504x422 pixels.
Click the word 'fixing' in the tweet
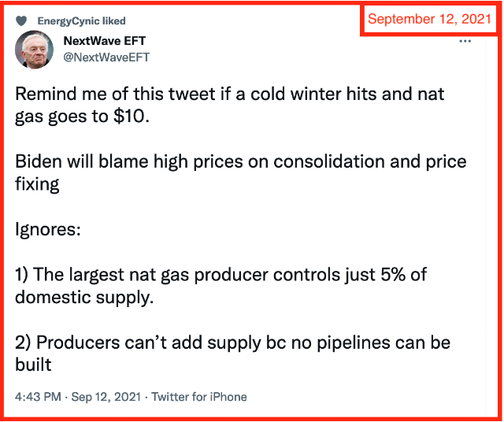[x=37, y=184]
